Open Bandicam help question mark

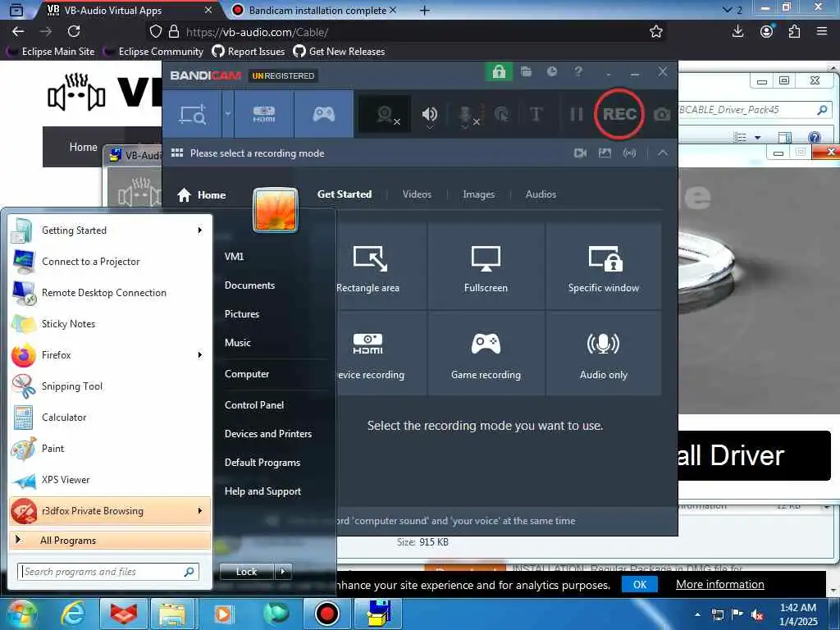(578, 72)
